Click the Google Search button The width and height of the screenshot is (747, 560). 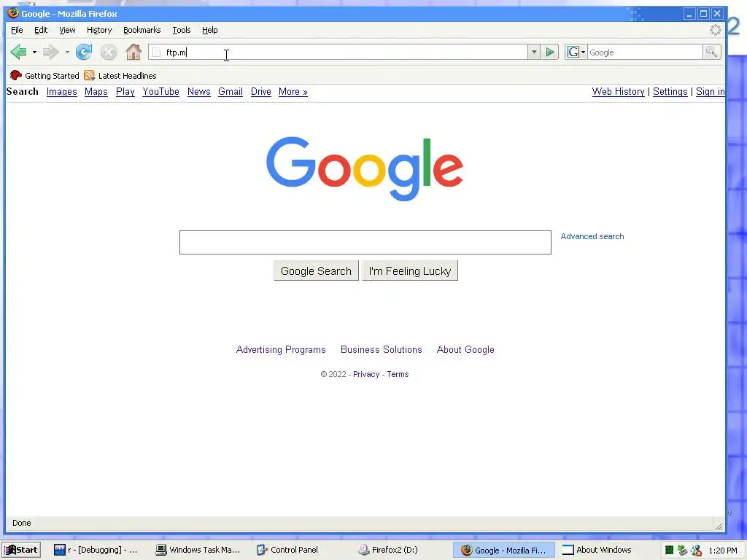point(316,271)
